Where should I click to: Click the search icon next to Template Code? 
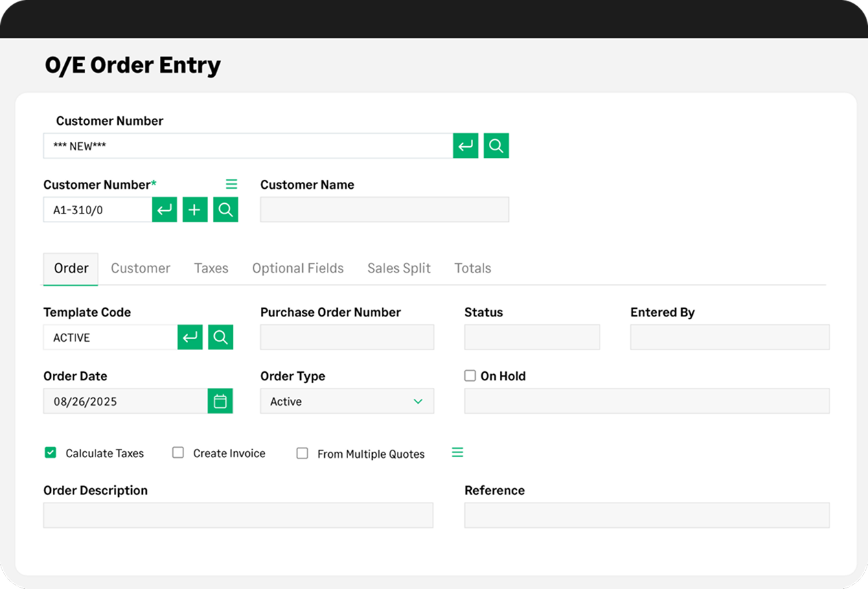[220, 337]
